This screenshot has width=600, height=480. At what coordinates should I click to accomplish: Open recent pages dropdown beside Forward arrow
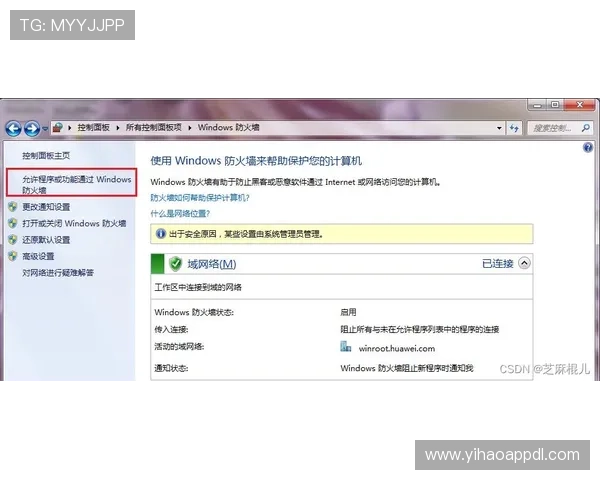coord(45,129)
